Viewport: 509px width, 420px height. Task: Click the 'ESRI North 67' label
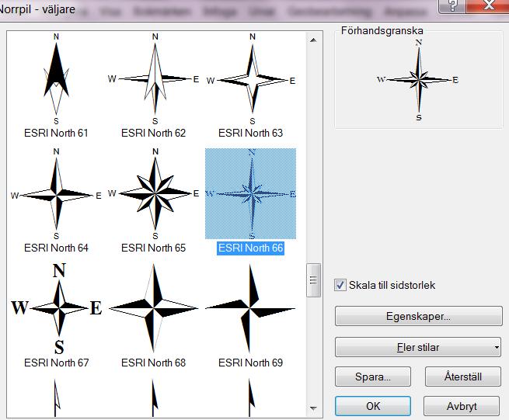[56, 363]
